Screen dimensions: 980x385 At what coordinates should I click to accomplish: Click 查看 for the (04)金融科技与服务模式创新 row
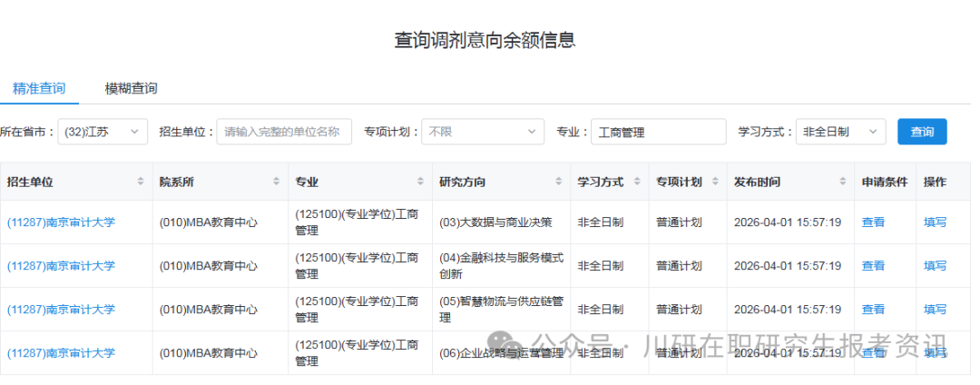click(x=873, y=266)
